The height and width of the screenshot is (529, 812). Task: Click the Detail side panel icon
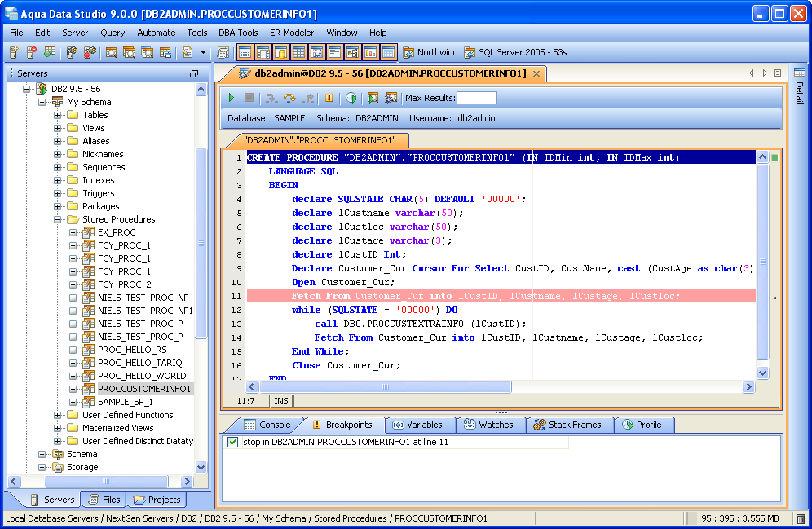799,73
